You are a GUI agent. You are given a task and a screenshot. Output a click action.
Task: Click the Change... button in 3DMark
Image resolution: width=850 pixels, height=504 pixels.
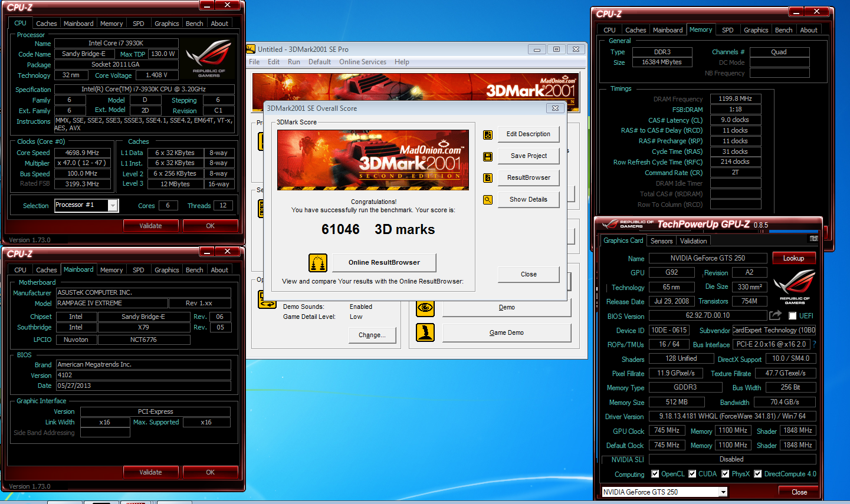pos(372,335)
